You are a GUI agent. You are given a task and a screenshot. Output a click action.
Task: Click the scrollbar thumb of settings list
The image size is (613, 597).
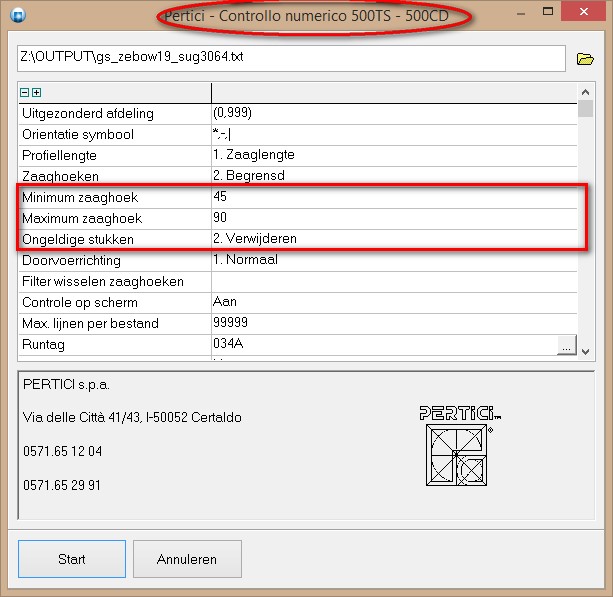(585, 109)
